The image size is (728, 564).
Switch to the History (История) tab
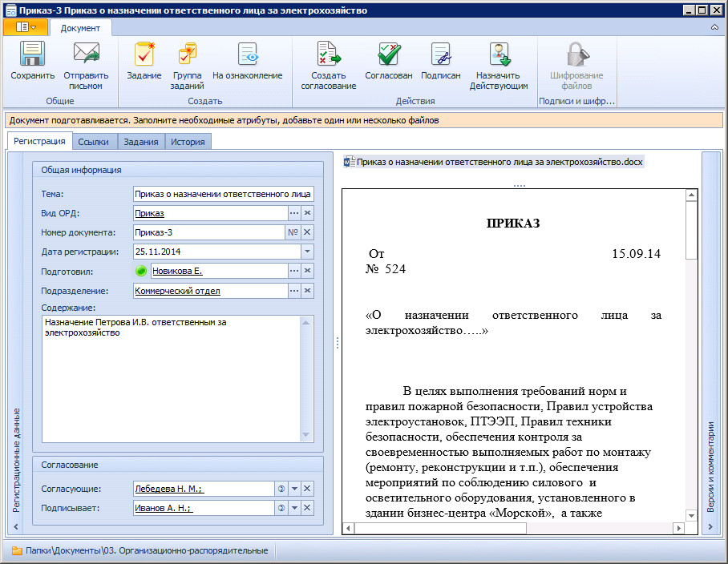(x=188, y=142)
